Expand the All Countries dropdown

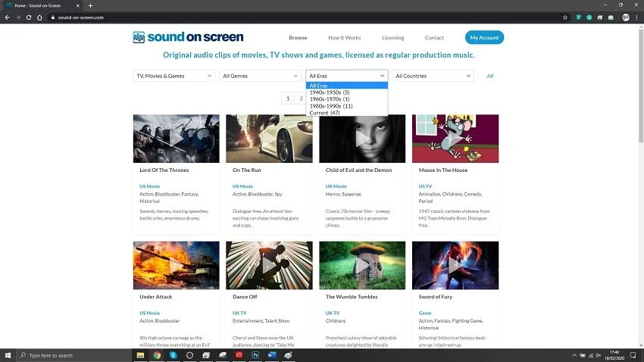pyautogui.click(x=433, y=76)
